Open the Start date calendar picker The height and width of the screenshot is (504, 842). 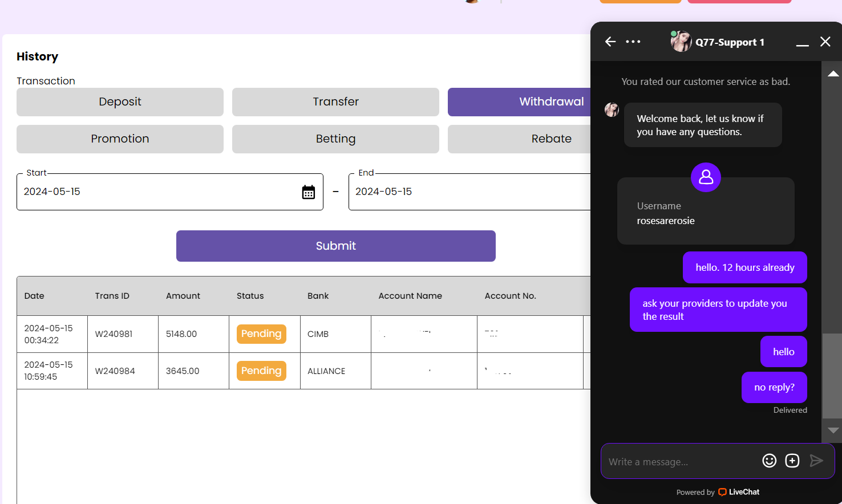click(x=308, y=192)
